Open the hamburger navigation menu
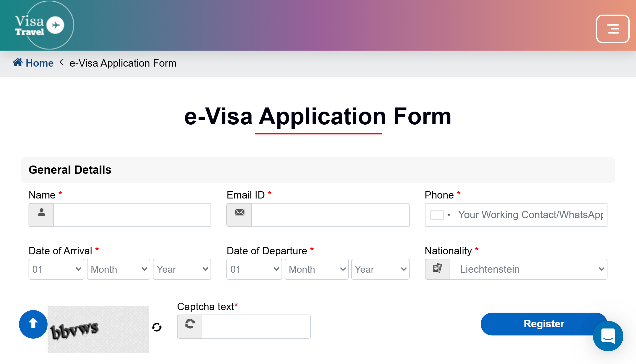Viewport: 636px width, 364px height. [613, 29]
